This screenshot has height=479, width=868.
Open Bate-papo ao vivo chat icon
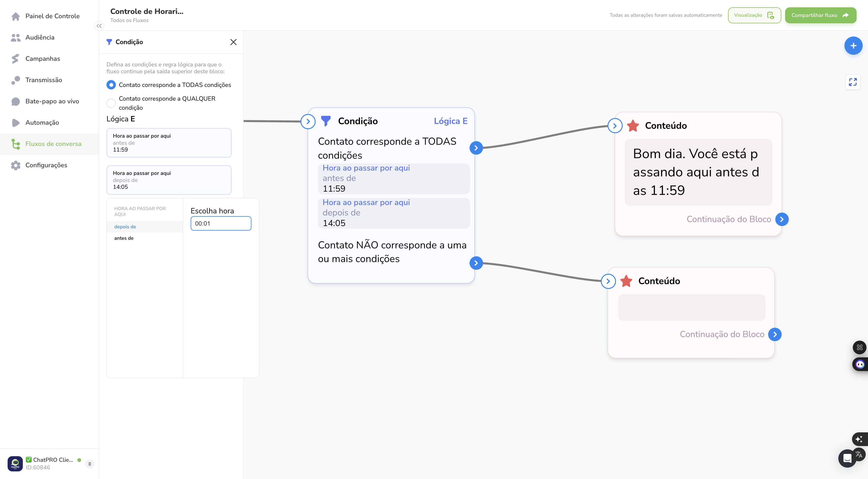pos(15,101)
